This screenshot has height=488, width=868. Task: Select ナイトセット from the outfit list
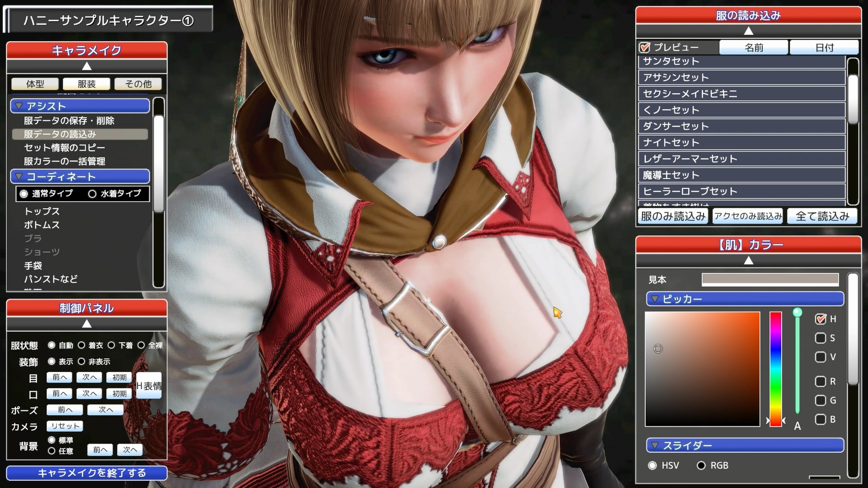pyautogui.click(x=741, y=142)
